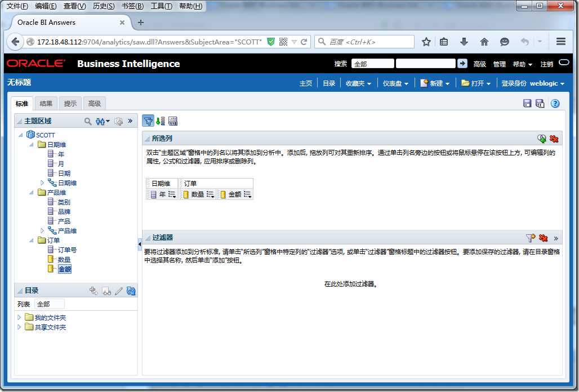Open options menu for the 年 column
This screenshot has width=579, height=392.
(172, 194)
